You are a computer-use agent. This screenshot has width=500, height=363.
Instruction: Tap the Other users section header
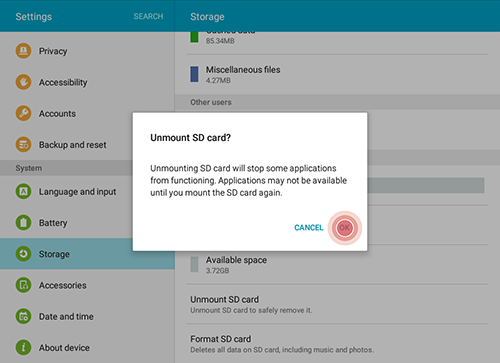(337, 102)
